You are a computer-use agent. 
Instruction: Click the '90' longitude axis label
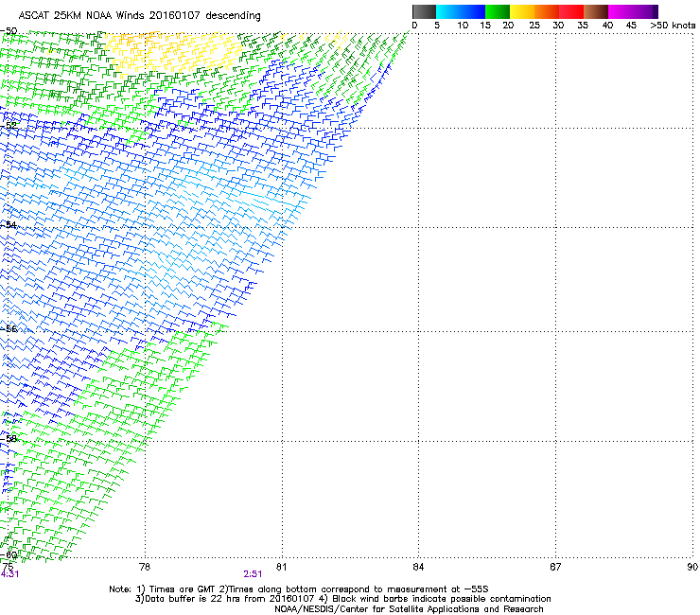tap(692, 567)
